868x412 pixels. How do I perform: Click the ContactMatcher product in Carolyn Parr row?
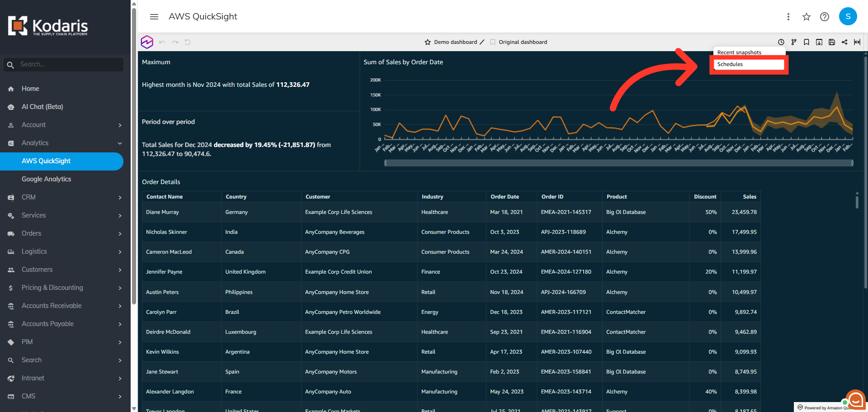click(626, 312)
